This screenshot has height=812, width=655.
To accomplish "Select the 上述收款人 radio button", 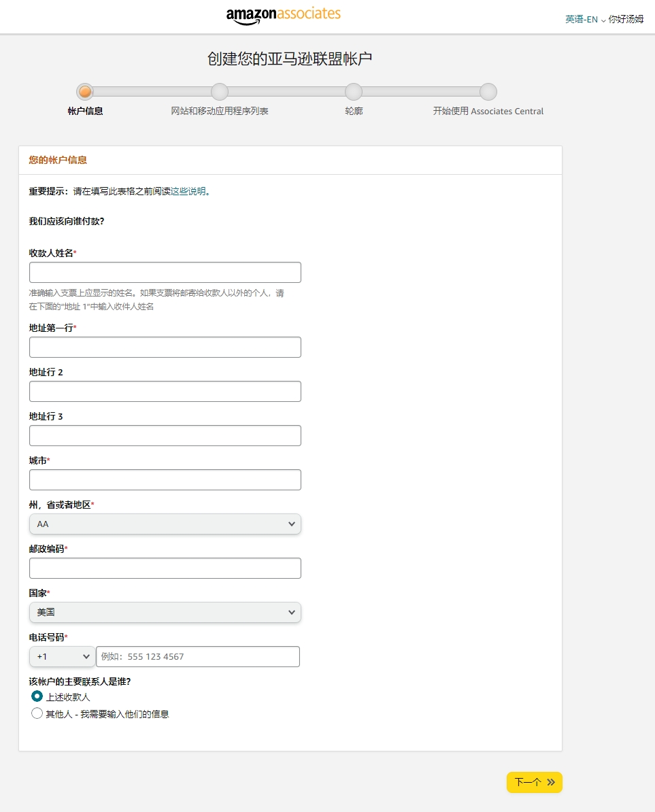I will [x=37, y=696].
